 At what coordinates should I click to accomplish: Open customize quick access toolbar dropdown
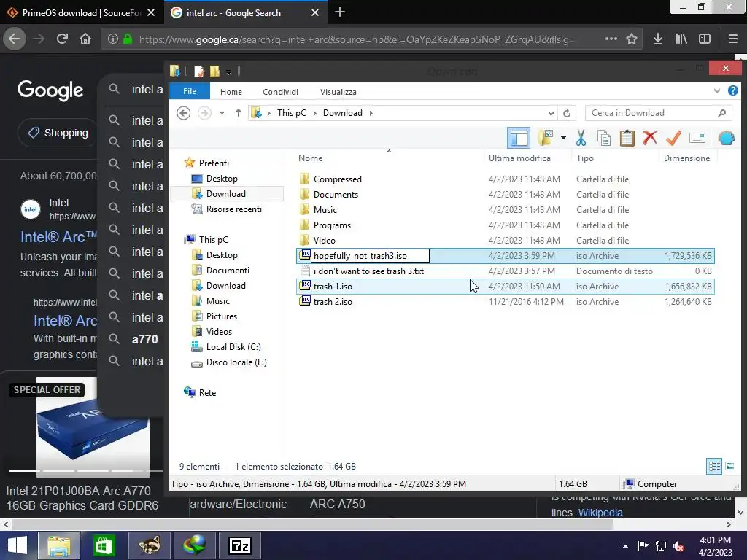(x=228, y=72)
